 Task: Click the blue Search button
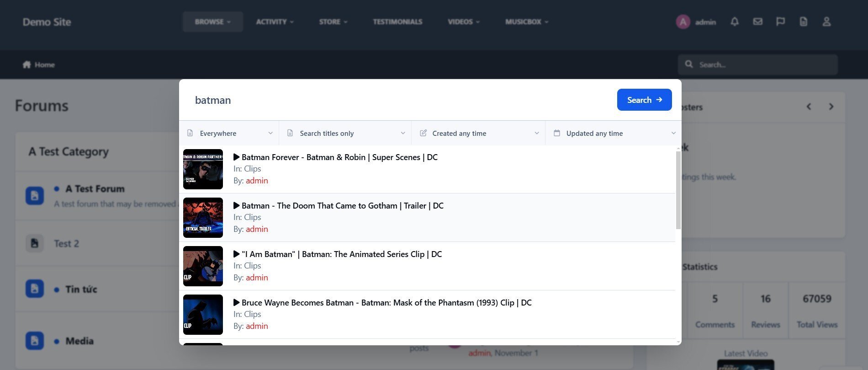pyautogui.click(x=644, y=100)
